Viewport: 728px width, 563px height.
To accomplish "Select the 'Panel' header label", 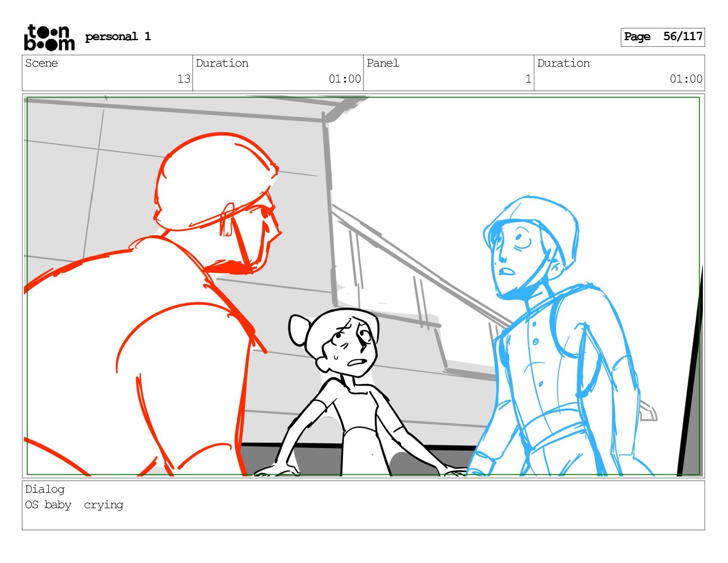I will point(383,63).
